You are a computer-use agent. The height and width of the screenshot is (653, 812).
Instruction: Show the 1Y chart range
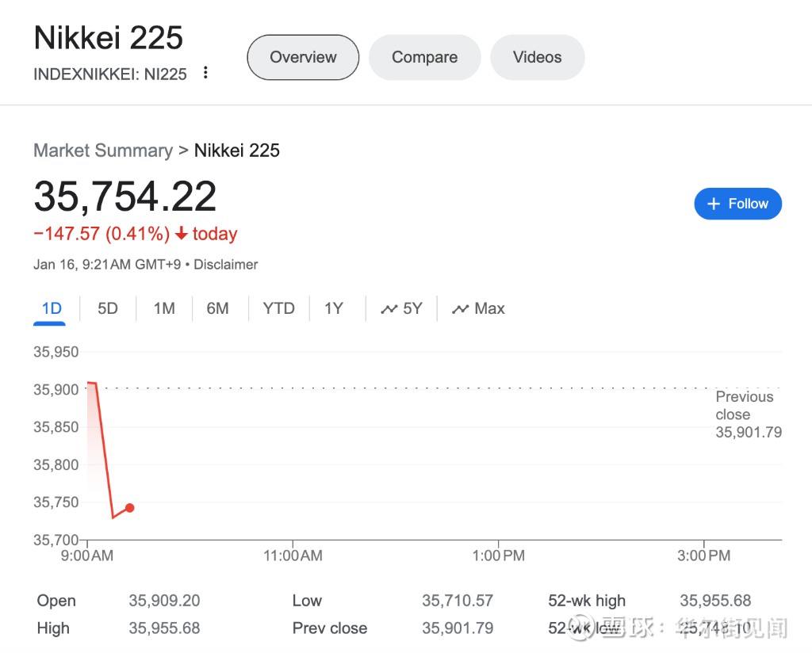point(334,308)
